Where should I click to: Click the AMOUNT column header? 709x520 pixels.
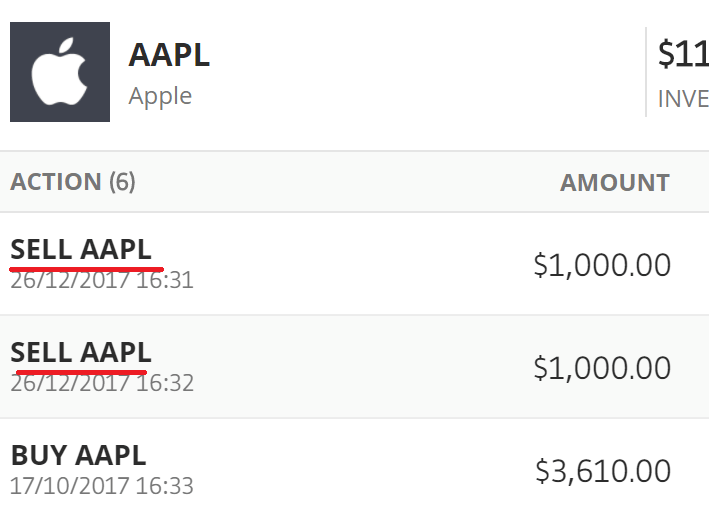pyautogui.click(x=614, y=183)
